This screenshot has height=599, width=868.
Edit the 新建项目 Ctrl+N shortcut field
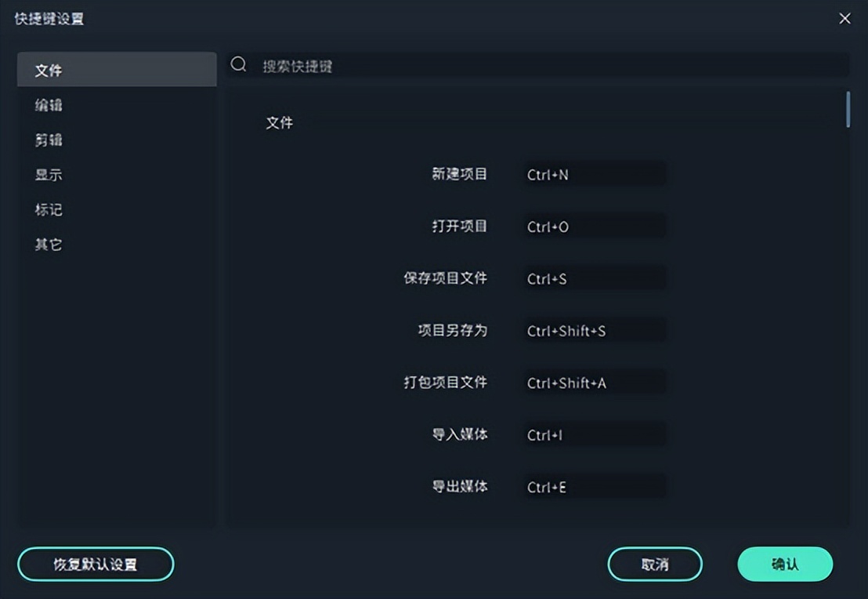[594, 175]
